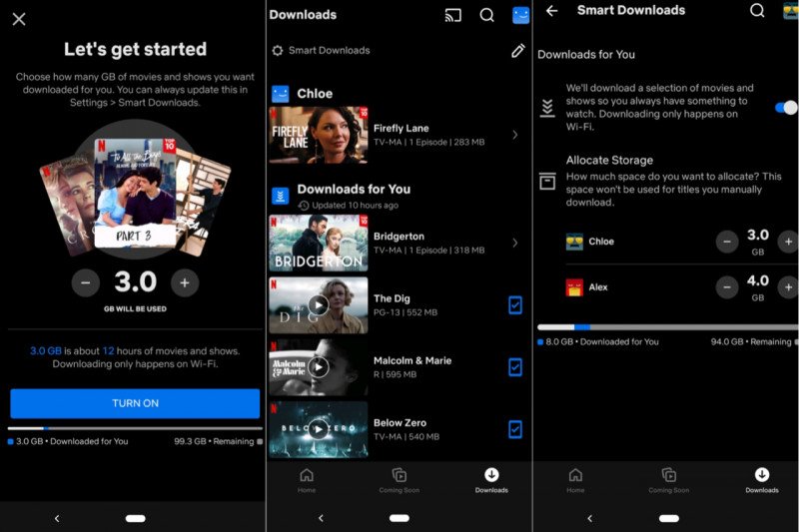The height and width of the screenshot is (532, 799).
Task: Go to Home tab on Smart Downloads screen
Action: pos(575,480)
